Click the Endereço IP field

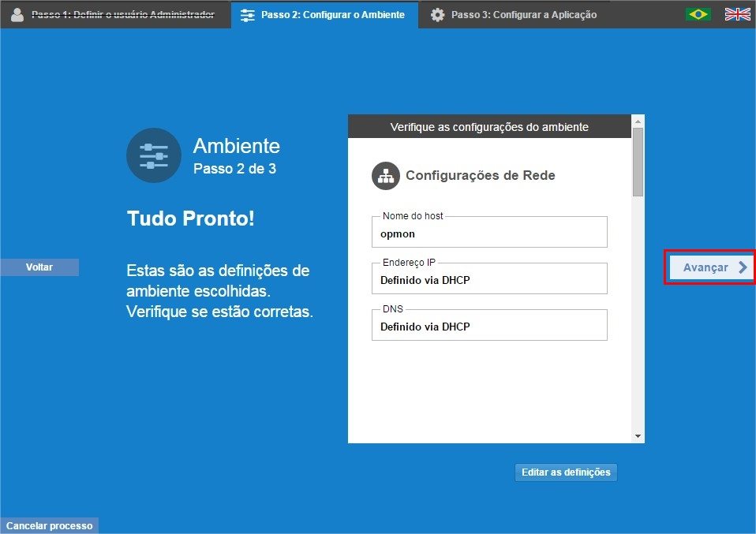pos(489,278)
